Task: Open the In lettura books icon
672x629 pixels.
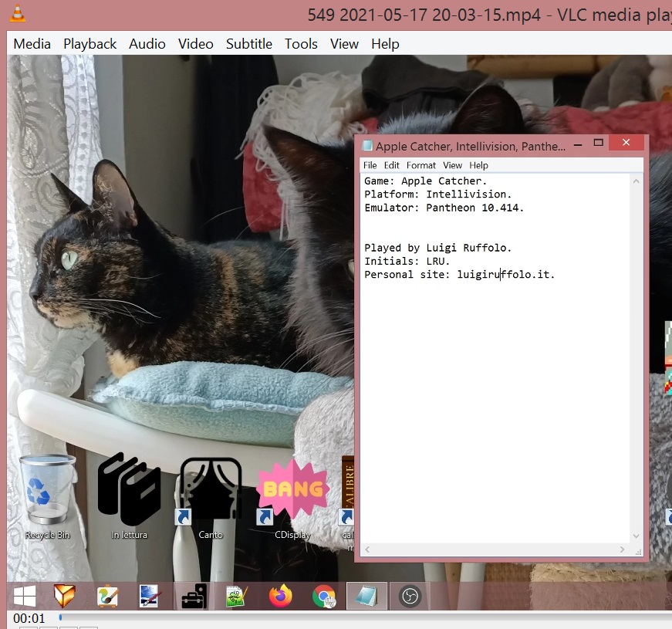Action: click(x=129, y=490)
